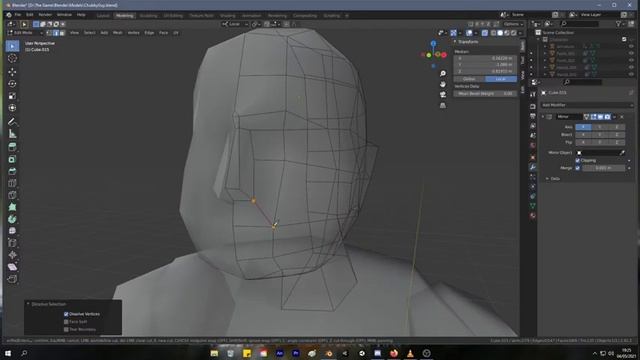Open VLC from the taskbar
Viewport: 640px width, 360px height.
410,353
